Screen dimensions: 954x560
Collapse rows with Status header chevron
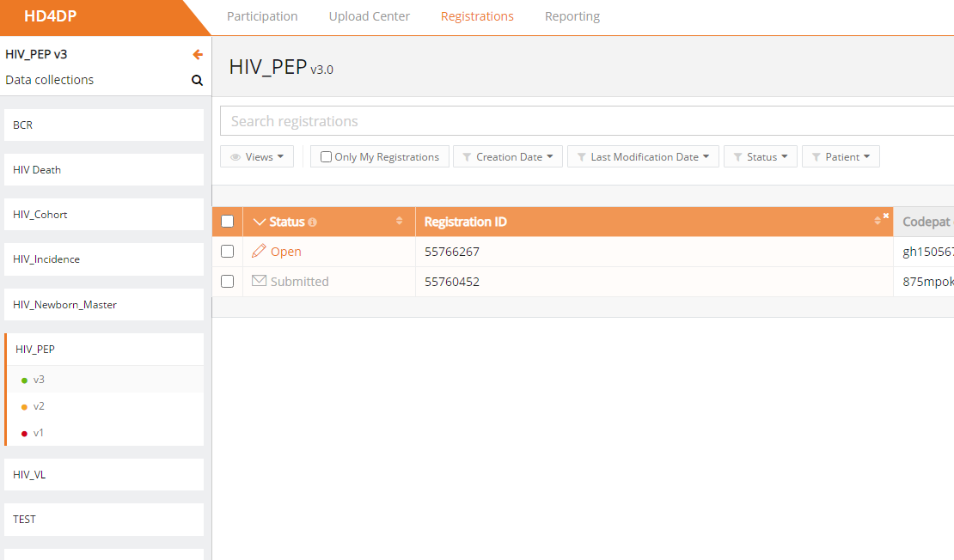click(x=260, y=222)
